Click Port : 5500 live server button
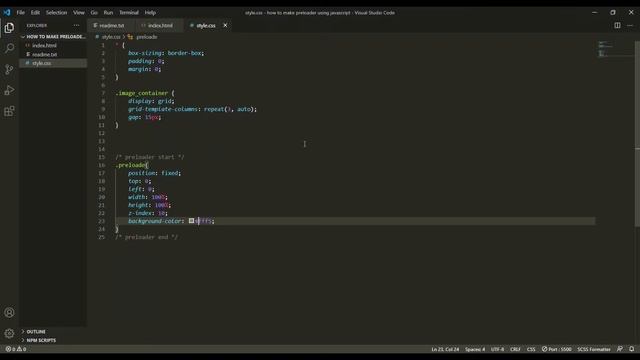 tap(556, 349)
